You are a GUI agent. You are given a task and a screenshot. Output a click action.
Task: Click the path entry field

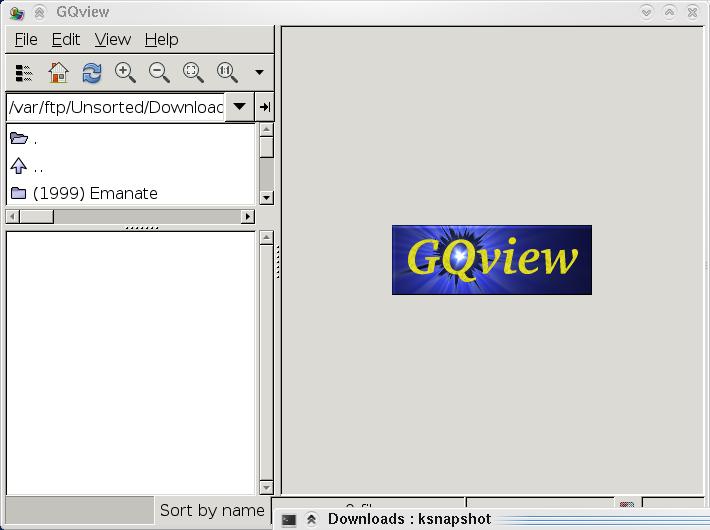pyautogui.click(x=115, y=107)
